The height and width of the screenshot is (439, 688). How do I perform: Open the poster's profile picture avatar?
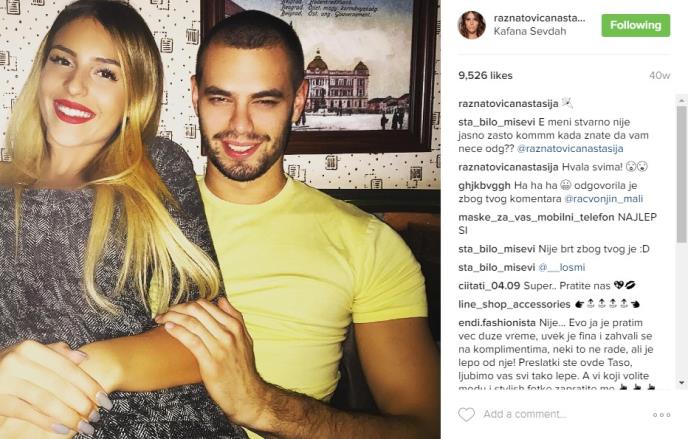(x=471, y=25)
